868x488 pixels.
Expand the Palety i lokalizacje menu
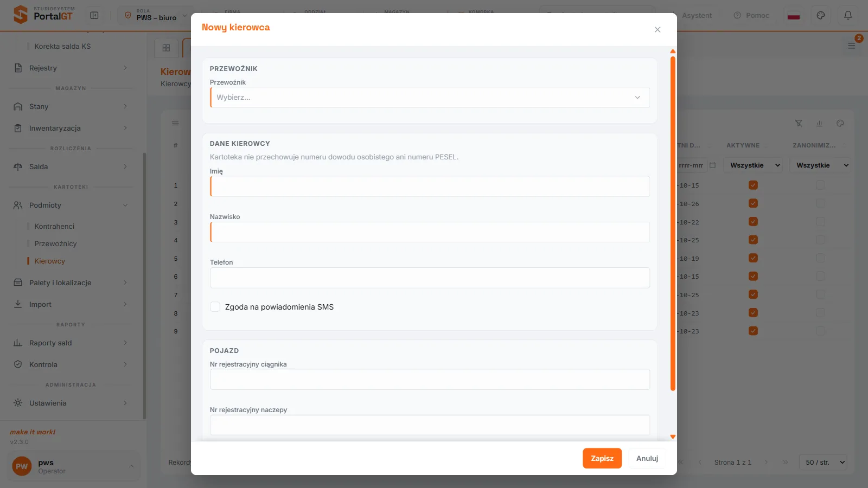71,282
